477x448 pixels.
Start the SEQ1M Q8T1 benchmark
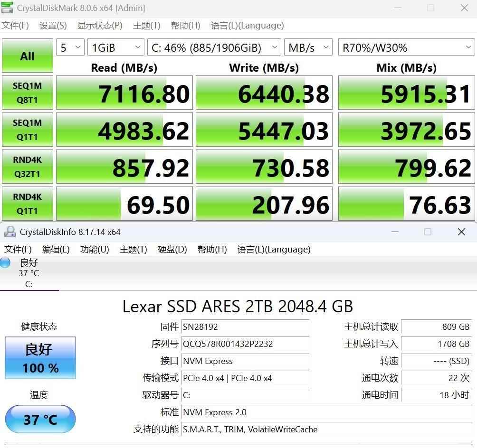point(27,93)
